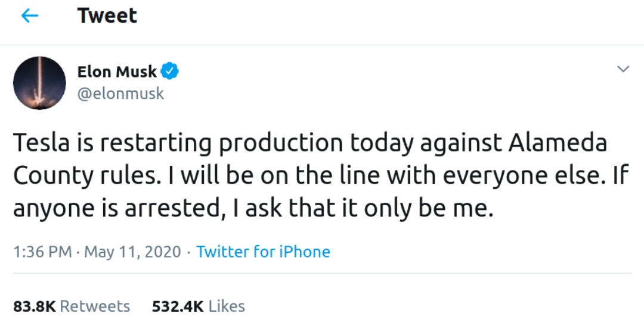This screenshot has height=322, width=644.
Task: Click the 1:36 PM timestamp
Action: [42, 252]
